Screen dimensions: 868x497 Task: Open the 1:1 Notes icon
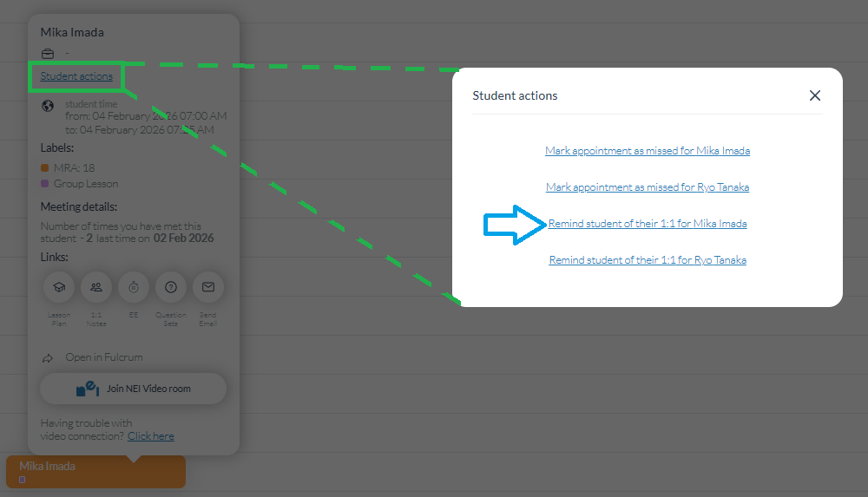click(96, 287)
